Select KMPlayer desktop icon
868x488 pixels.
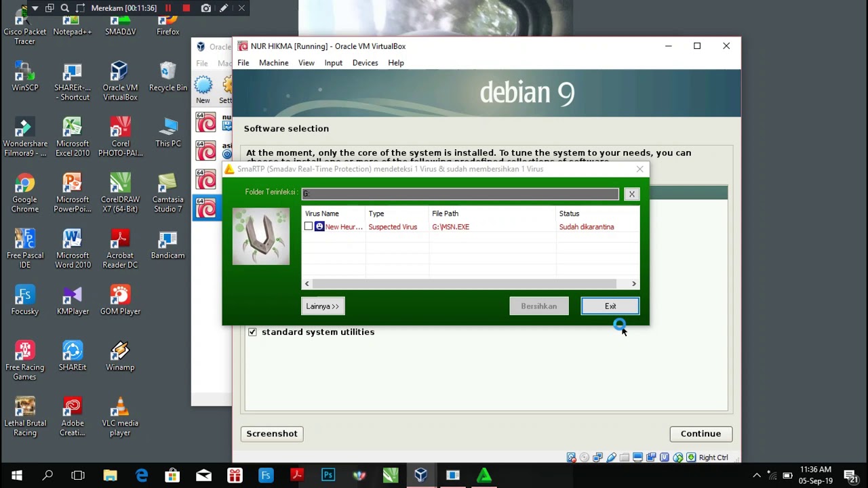pyautogui.click(x=73, y=300)
